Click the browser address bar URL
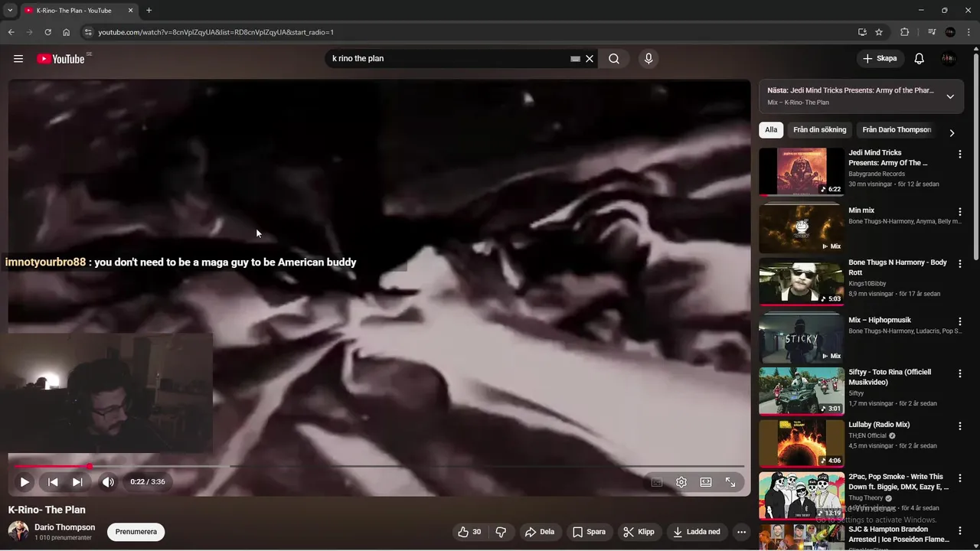Viewport: 980px width, 551px height. pos(216,32)
